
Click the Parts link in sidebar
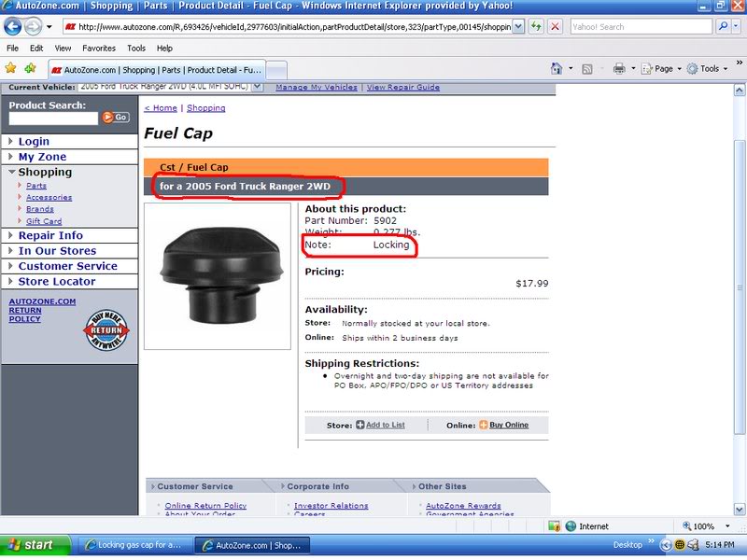point(36,186)
